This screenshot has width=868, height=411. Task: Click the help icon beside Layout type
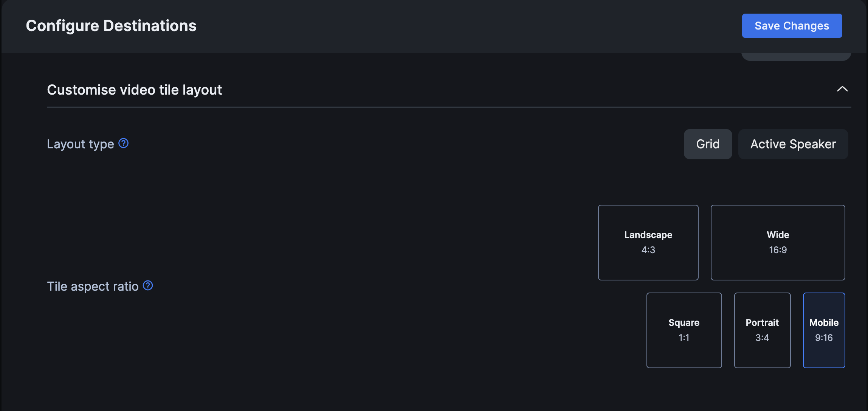[x=124, y=143]
